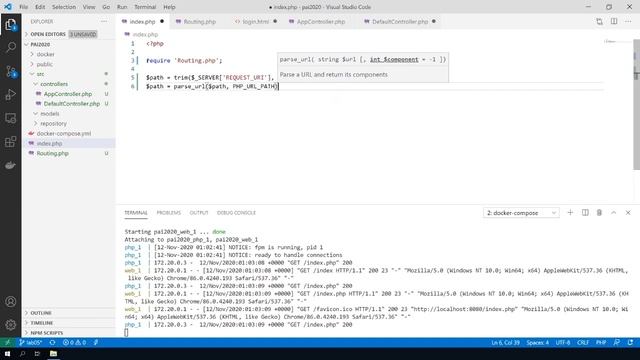The height and width of the screenshot is (360, 640).
Task: Collapse the controllers folder
Action: (x=54, y=84)
